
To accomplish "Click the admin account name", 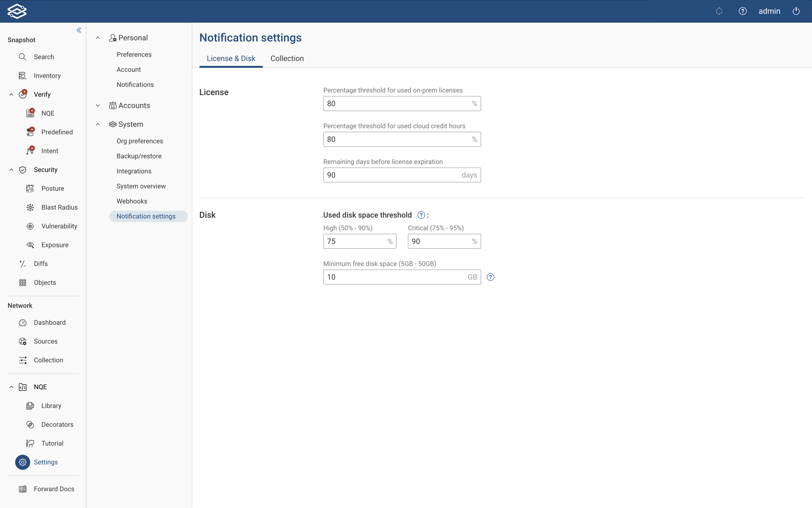I will 769,11.
